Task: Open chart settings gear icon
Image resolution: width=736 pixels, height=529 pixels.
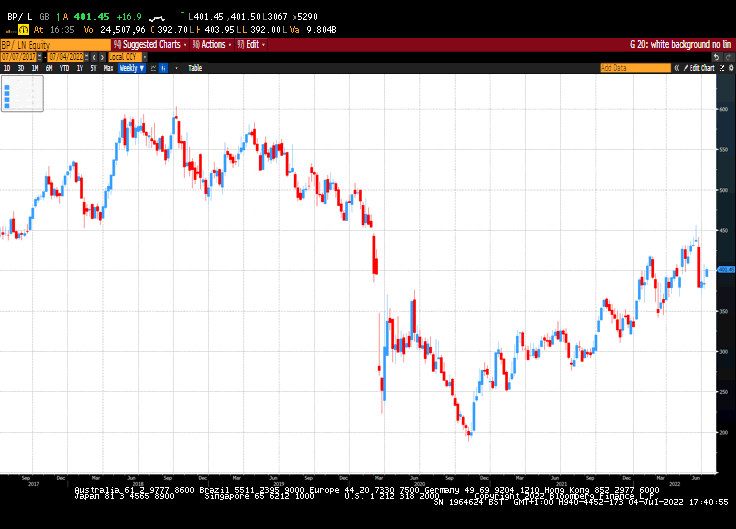Action: 731,68
